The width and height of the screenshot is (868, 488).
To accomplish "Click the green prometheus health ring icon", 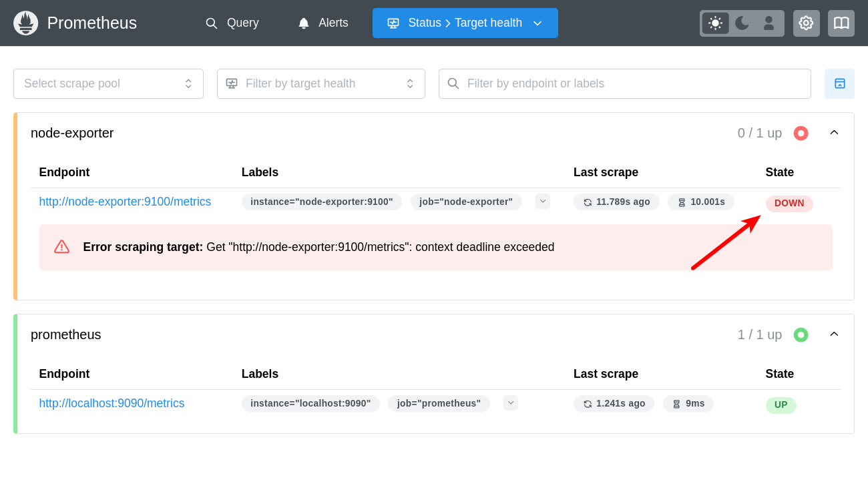I will [801, 334].
